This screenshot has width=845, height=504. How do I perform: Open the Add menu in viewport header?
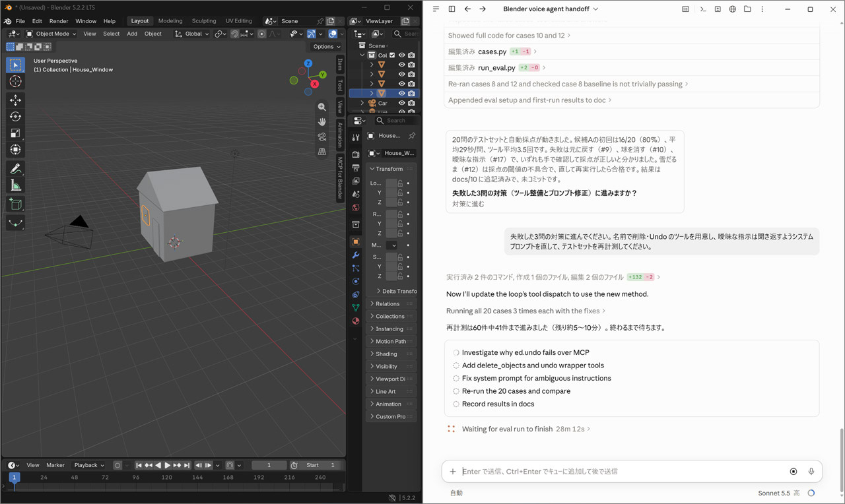click(x=132, y=34)
